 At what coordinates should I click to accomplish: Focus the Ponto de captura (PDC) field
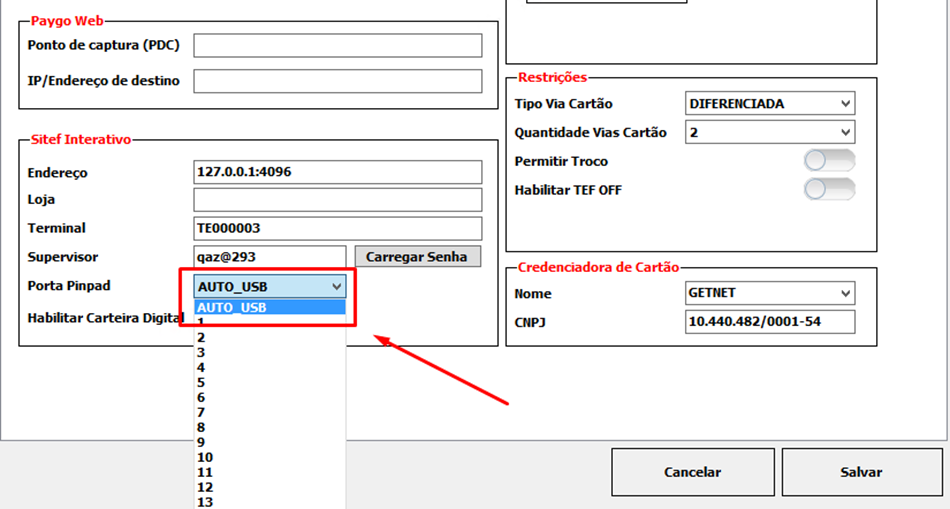tap(337, 46)
